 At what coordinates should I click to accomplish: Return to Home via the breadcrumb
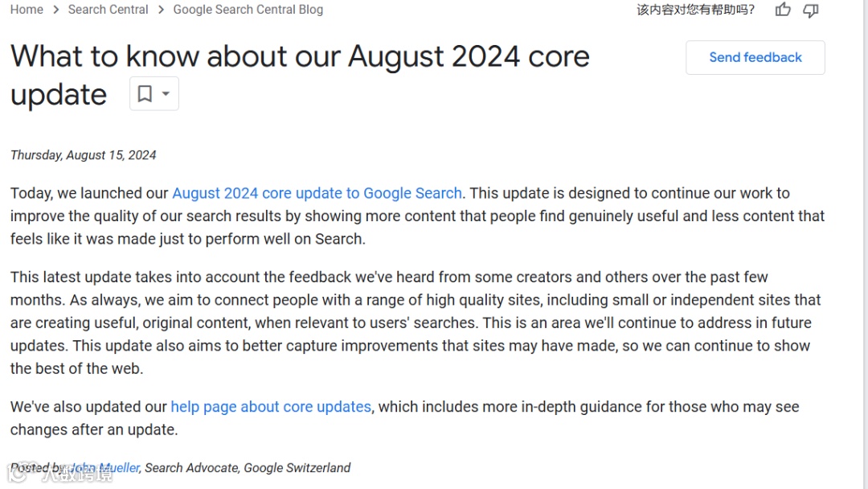(x=27, y=10)
